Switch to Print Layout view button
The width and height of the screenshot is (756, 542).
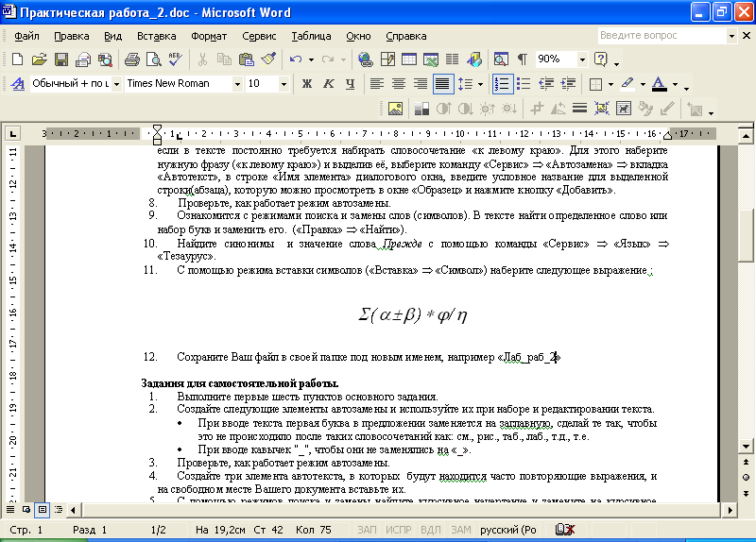pyautogui.click(x=43, y=509)
